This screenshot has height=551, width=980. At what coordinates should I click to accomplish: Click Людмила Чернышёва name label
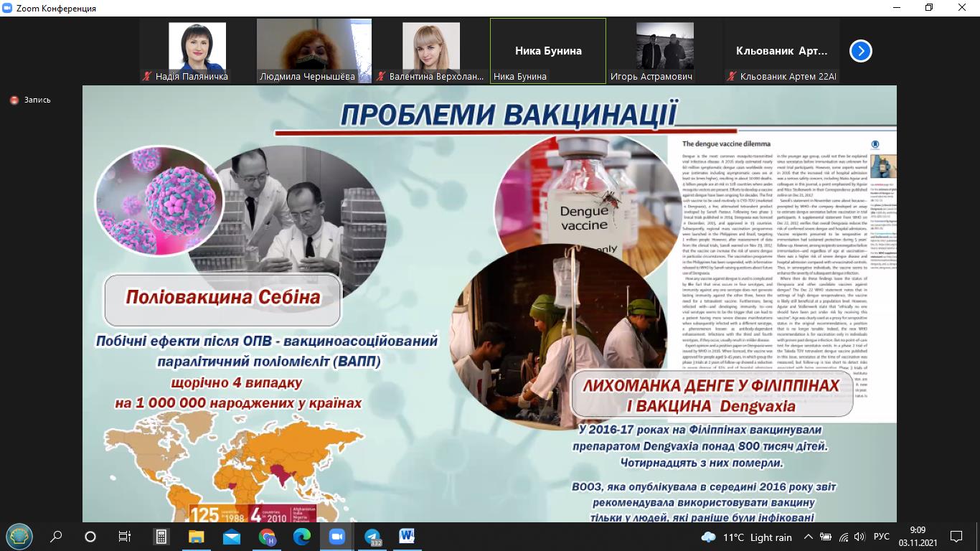click(307, 76)
